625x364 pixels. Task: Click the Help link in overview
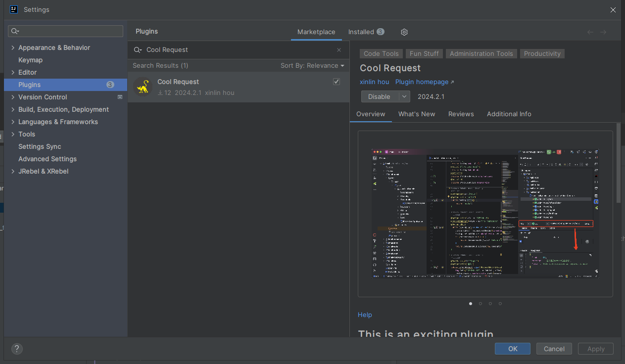365,315
